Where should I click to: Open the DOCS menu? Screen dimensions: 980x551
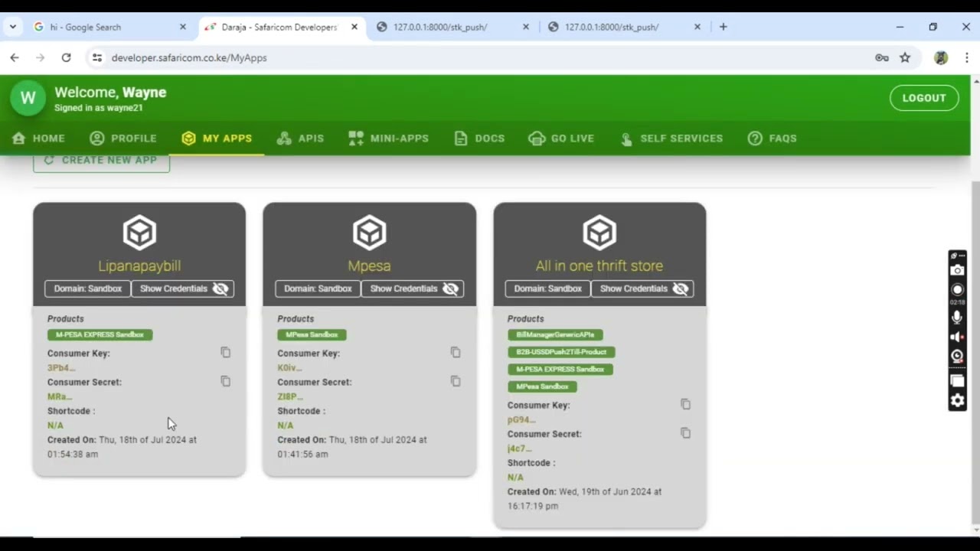[x=479, y=139]
